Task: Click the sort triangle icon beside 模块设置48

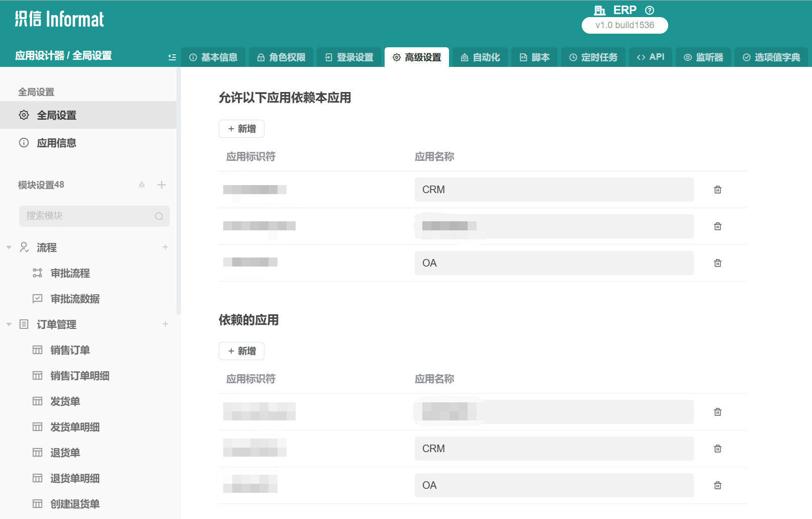Action: pos(142,185)
